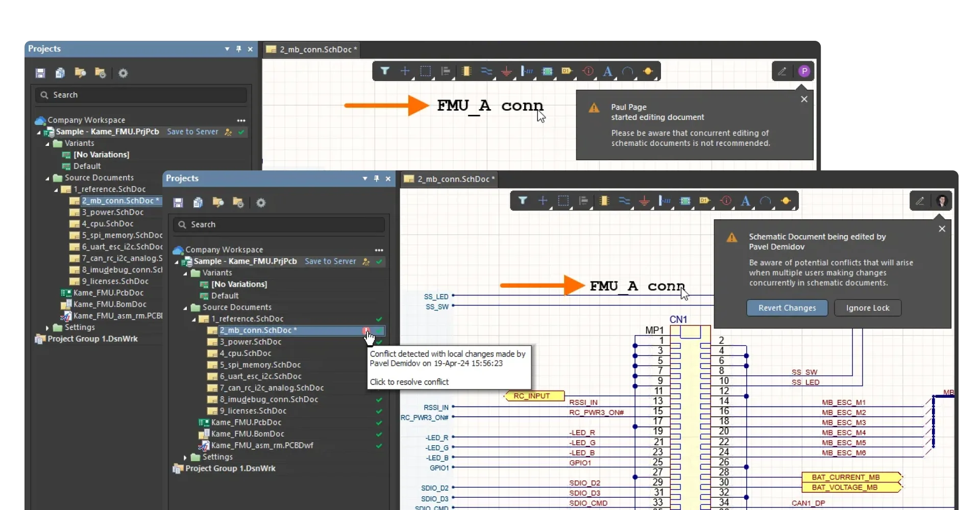
Task: Click Revert Changes button in conflict notification
Action: 787,308
